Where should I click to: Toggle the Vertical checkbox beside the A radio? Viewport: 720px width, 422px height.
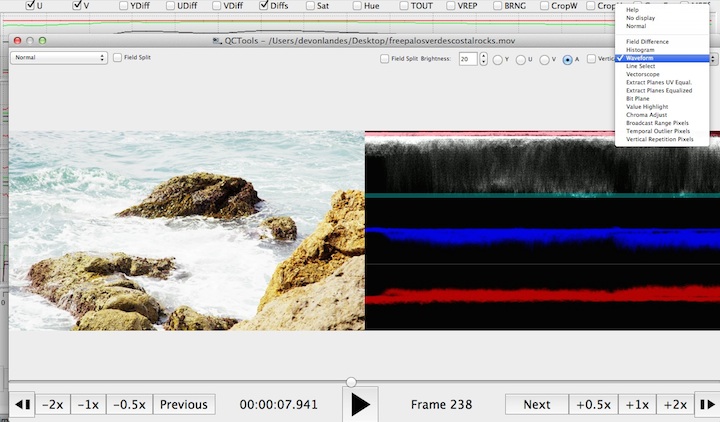[x=591, y=58]
